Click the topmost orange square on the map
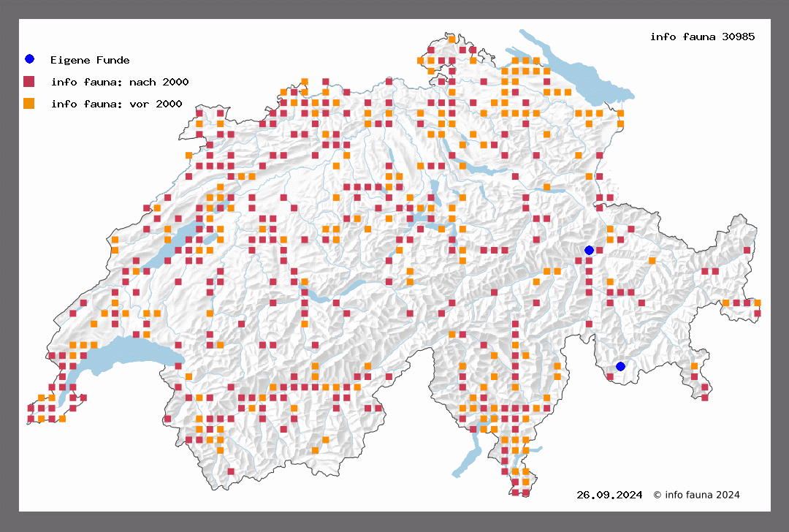This screenshot has height=532, width=789. pos(452,39)
